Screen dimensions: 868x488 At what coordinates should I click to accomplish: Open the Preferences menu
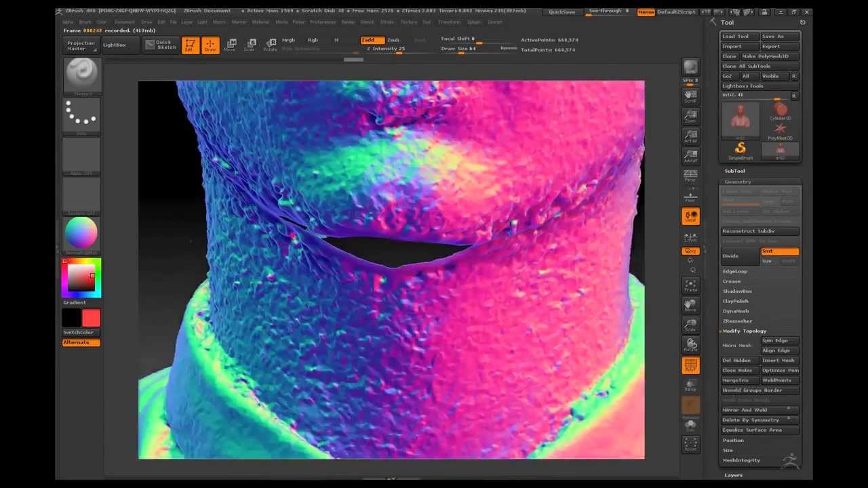[323, 22]
